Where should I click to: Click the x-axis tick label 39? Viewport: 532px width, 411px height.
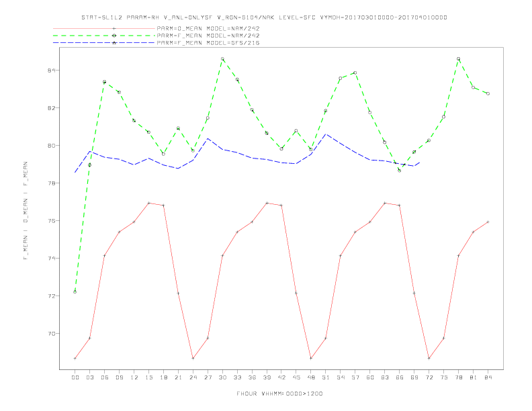click(x=267, y=377)
